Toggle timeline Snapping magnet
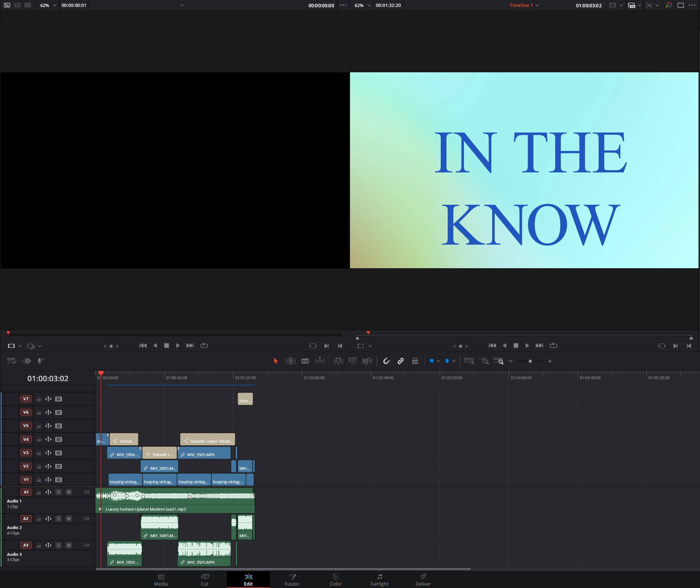The width and height of the screenshot is (700, 588). point(386,361)
